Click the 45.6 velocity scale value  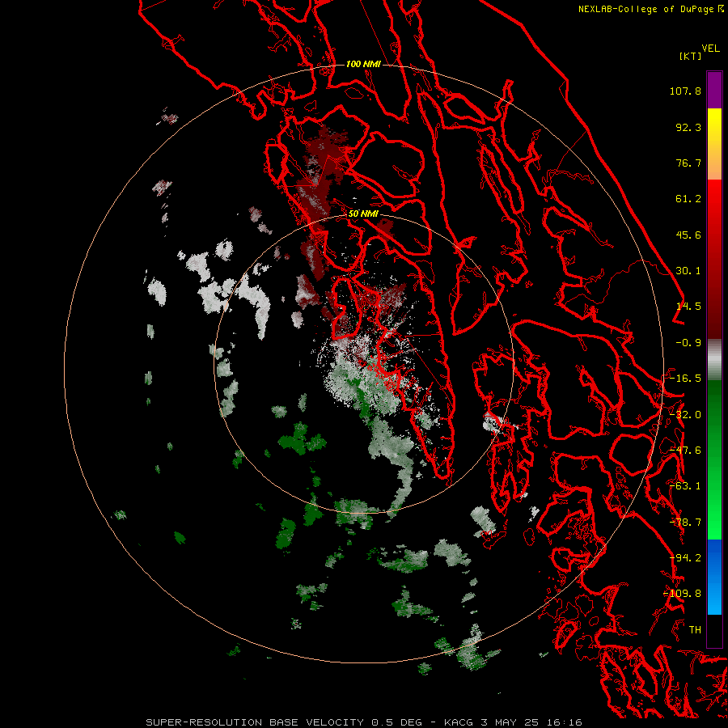688,235
